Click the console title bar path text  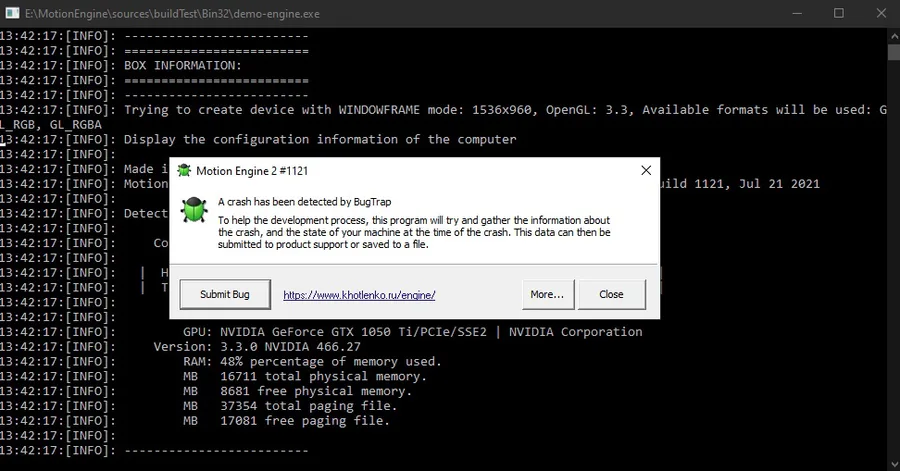click(172, 14)
